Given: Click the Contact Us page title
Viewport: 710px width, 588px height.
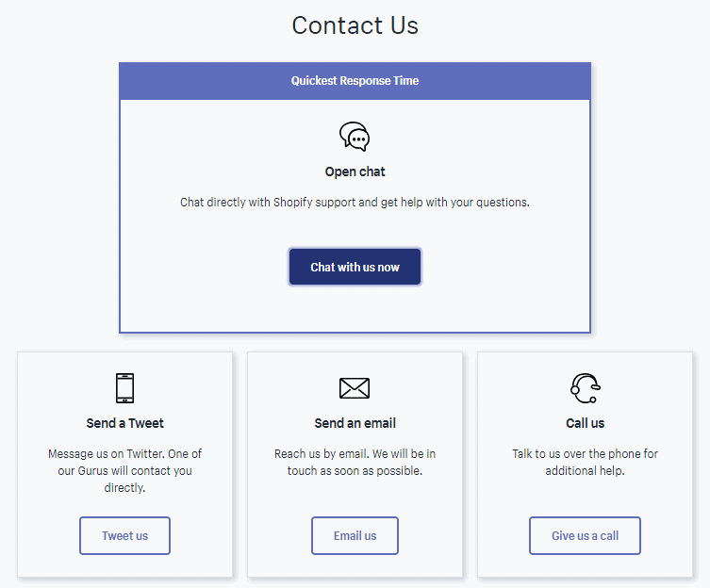Looking at the screenshot, I should click(x=355, y=25).
